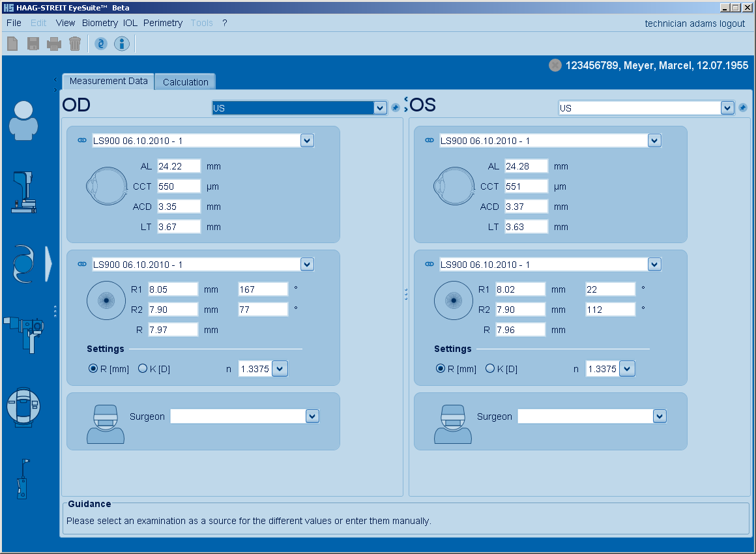Select the OS K [D] radio button

490,369
